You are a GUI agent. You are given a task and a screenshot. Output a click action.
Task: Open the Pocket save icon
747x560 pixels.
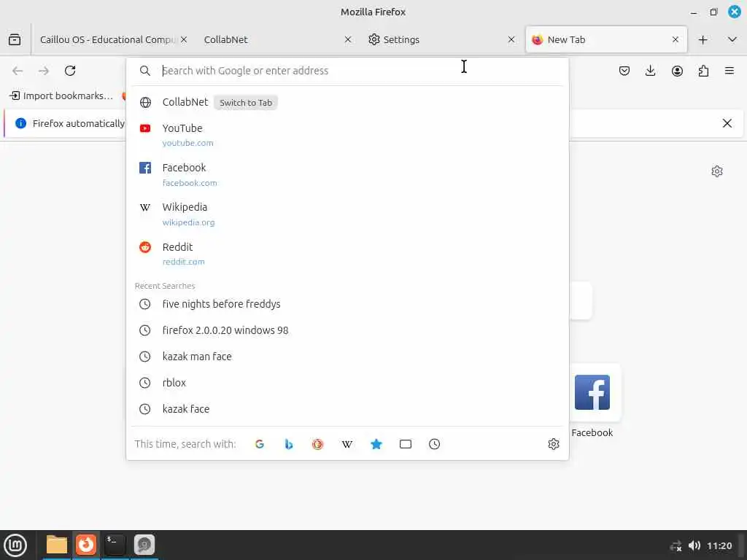pos(624,71)
